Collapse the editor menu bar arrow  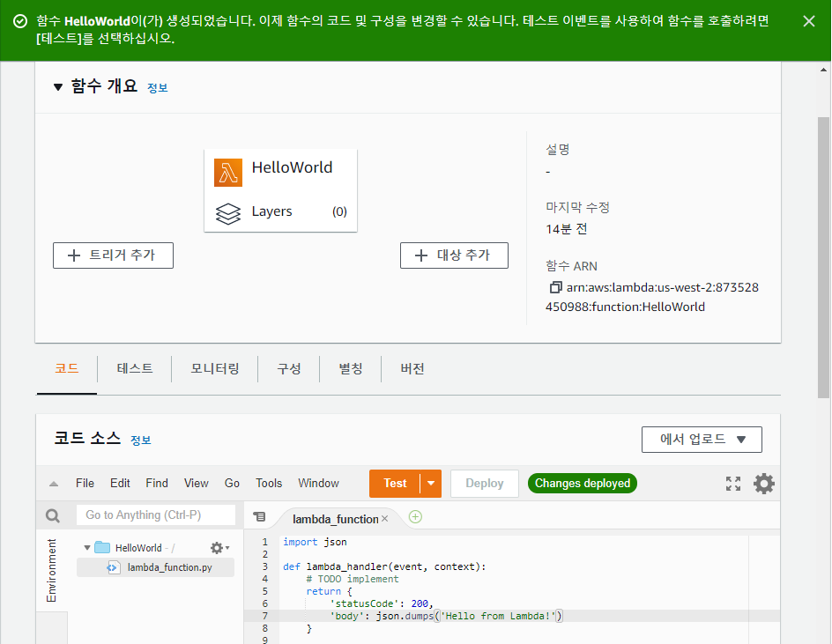point(54,484)
